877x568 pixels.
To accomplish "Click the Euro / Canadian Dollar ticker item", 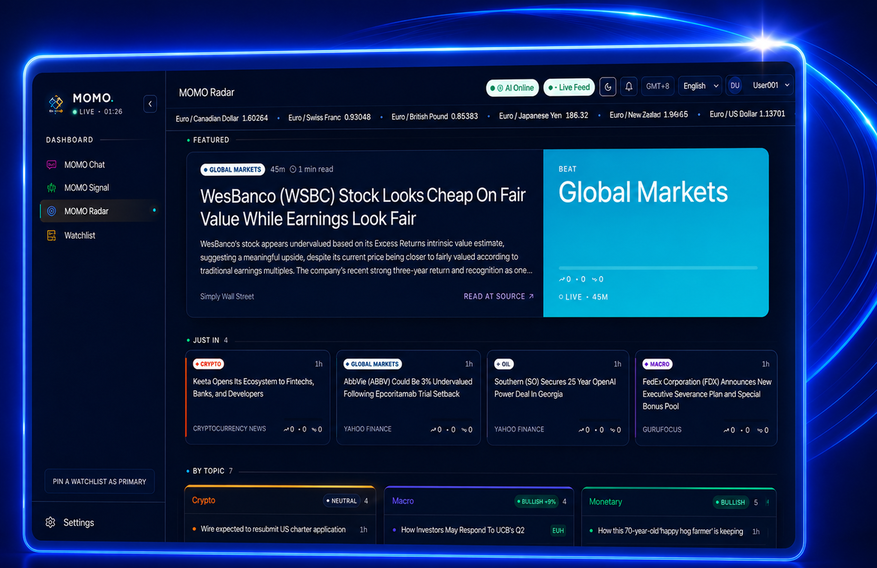I will 221,118.
